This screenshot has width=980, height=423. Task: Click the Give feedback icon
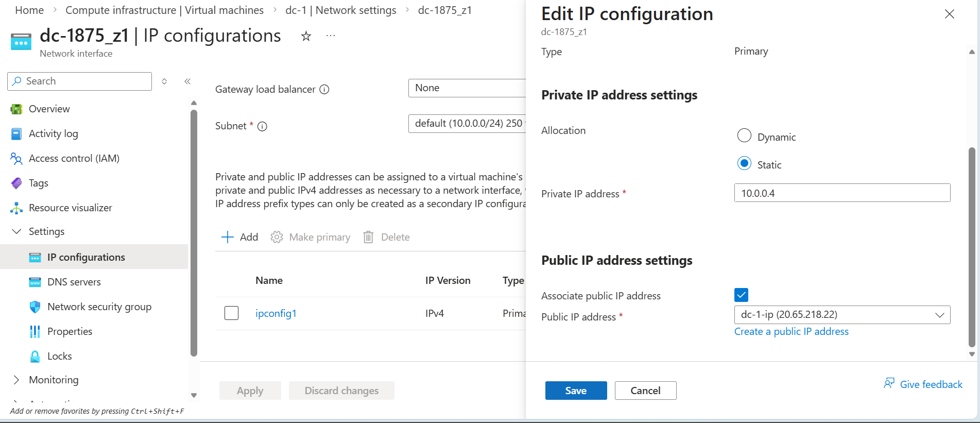pyautogui.click(x=889, y=384)
